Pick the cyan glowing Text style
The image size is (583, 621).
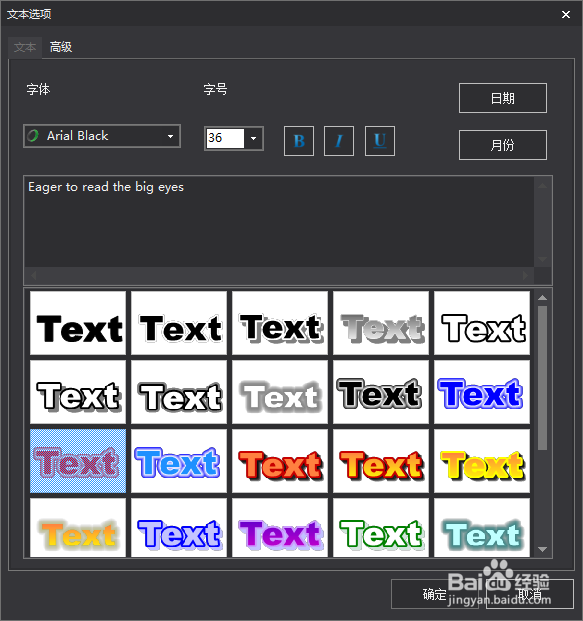[x=482, y=528]
